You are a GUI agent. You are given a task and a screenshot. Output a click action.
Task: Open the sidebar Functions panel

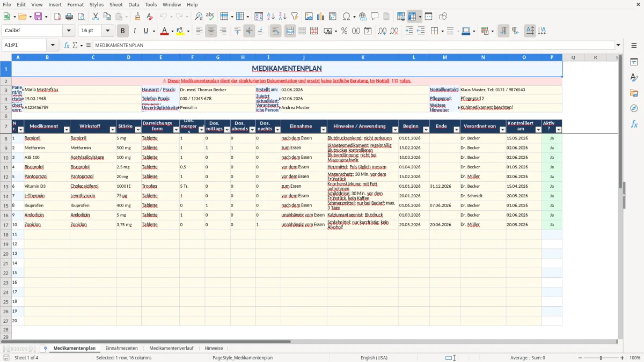tap(634, 124)
